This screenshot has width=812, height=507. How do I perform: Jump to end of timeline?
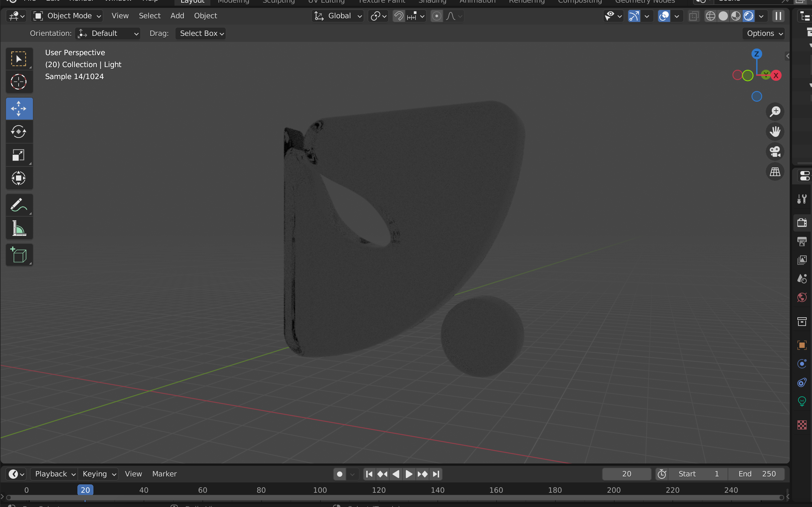pos(436,474)
